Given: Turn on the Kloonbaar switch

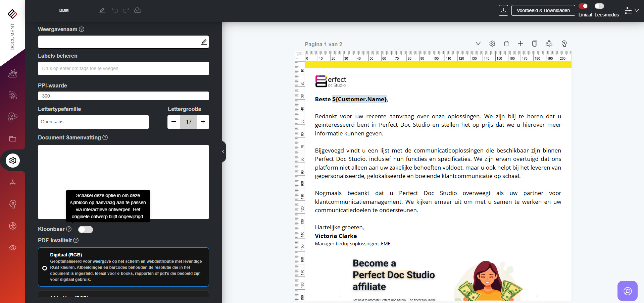Looking at the screenshot, I should tap(85, 230).
